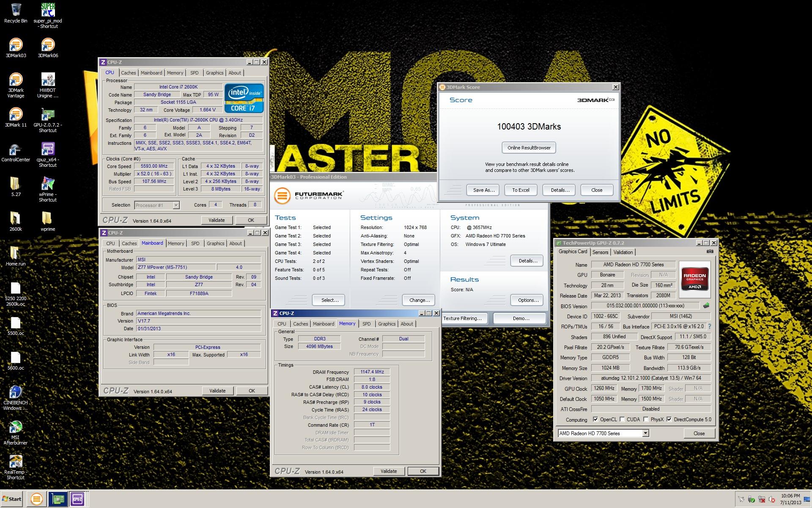The image size is (812, 508).
Task: Click Online ResultBrowser button
Action: coord(529,148)
